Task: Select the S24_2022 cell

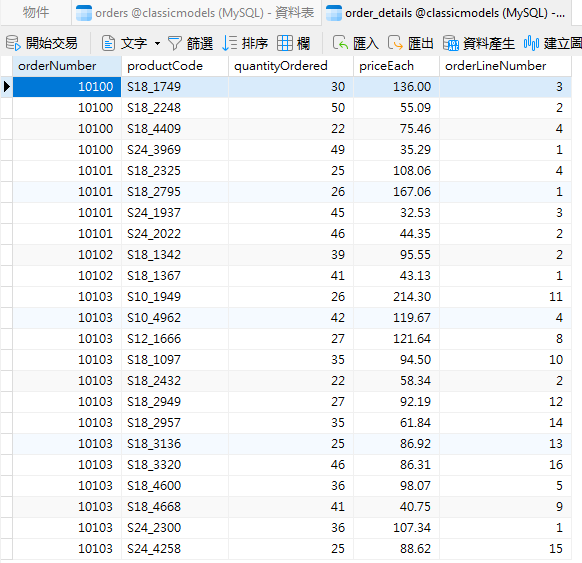Action: tap(175, 234)
